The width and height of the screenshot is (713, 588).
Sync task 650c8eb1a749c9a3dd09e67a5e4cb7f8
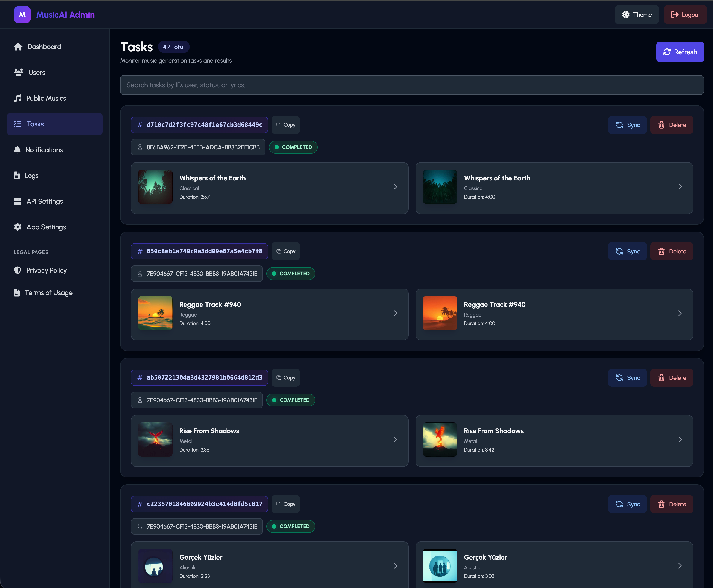(627, 251)
